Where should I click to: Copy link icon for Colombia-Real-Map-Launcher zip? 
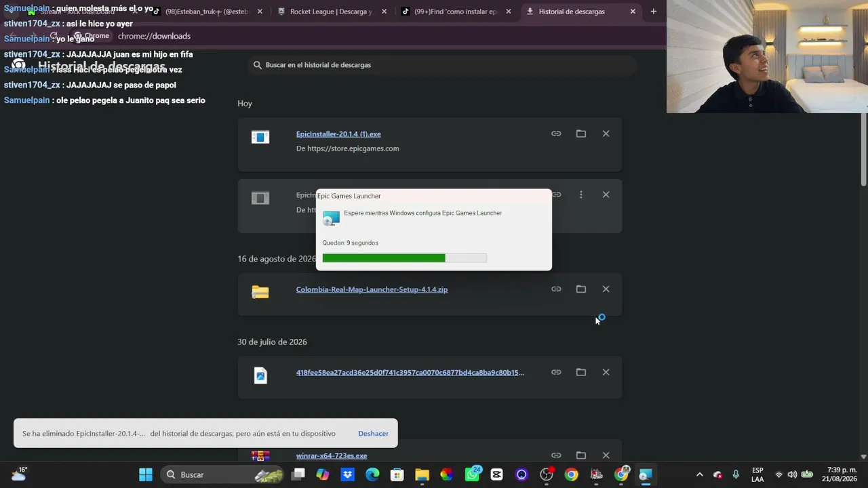(x=556, y=289)
